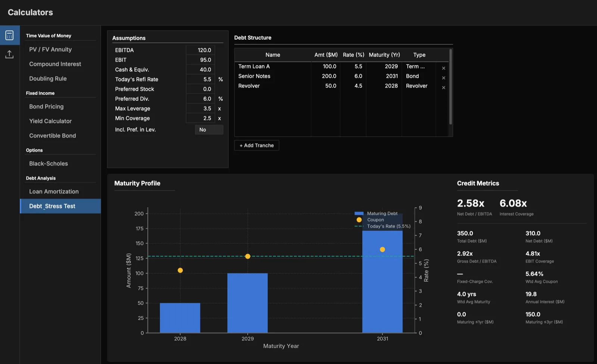The height and width of the screenshot is (364, 597).
Task: Toggle Incl. Pref. in Lev. dropdown
Action: pyautogui.click(x=209, y=130)
